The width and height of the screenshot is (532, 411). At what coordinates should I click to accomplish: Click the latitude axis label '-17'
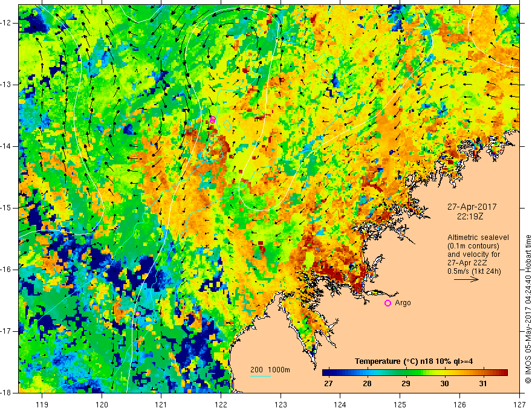(x=6, y=331)
